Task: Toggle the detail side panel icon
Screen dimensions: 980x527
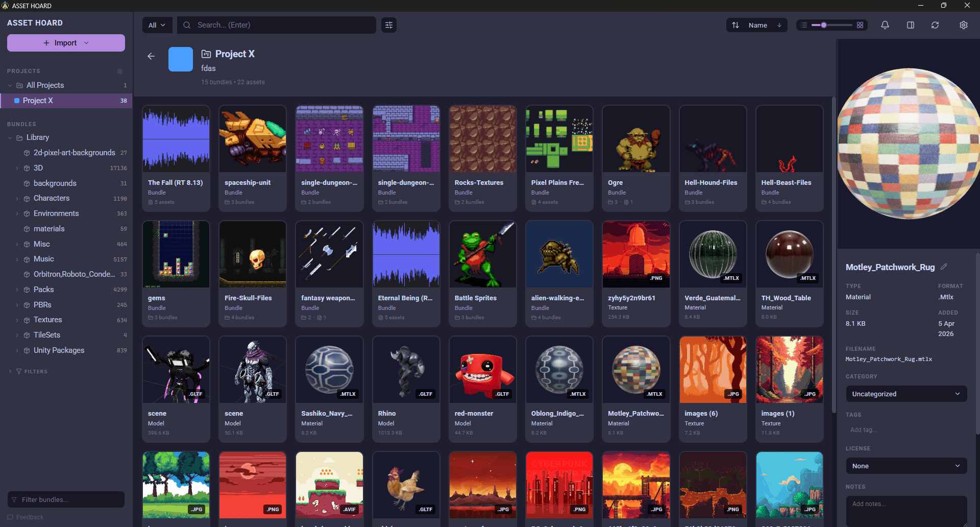Action: [x=910, y=25]
